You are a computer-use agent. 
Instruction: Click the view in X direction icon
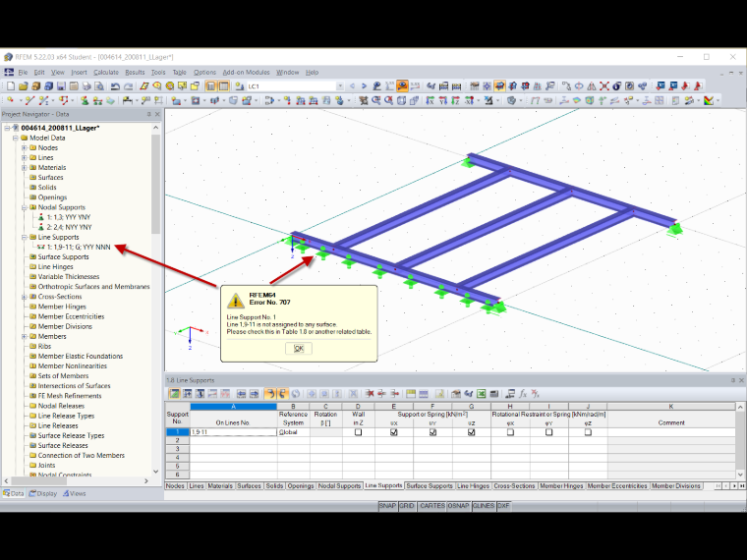click(431, 100)
